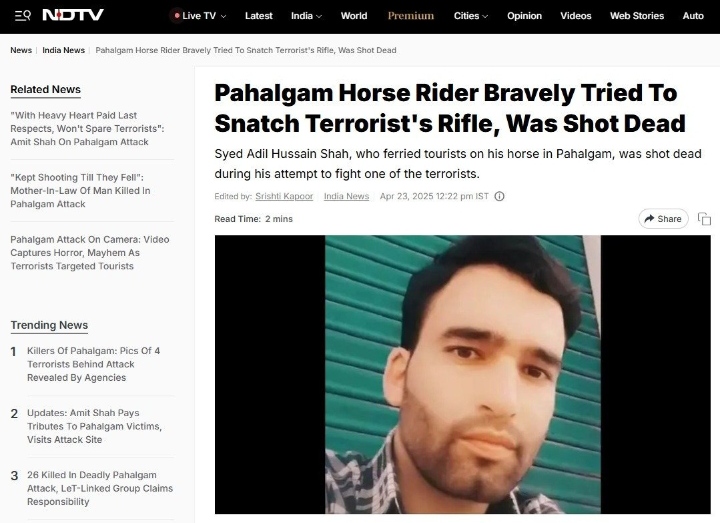The width and height of the screenshot is (720, 523).
Task: Expand the Live TV dropdown
Action: [223, 16]
